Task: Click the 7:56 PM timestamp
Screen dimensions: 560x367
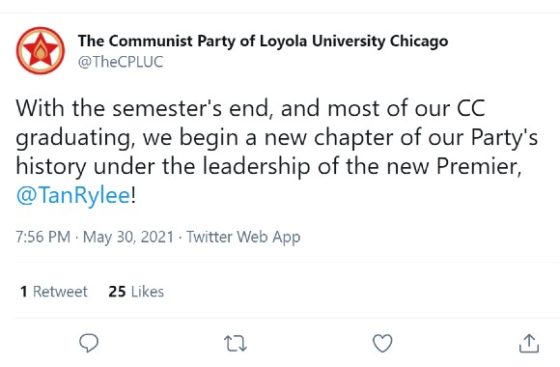Action: click(x=43, y=237)
